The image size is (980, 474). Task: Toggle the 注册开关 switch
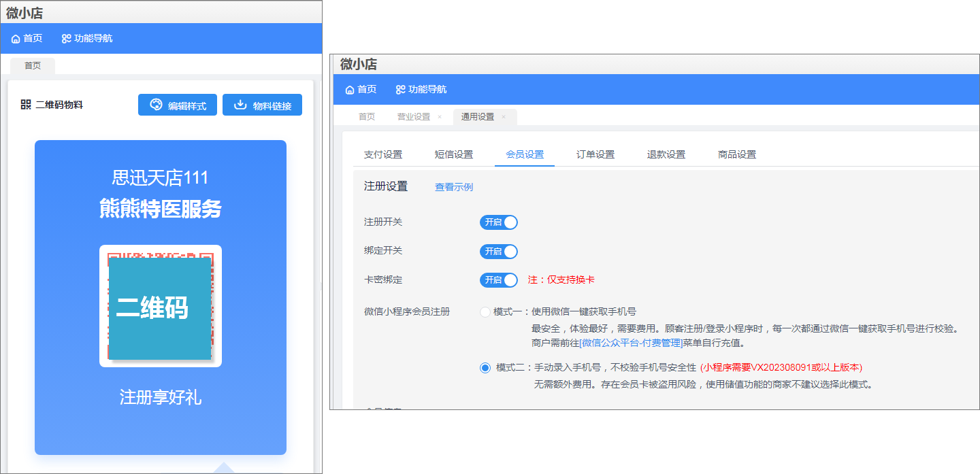[x=499, y=222]
